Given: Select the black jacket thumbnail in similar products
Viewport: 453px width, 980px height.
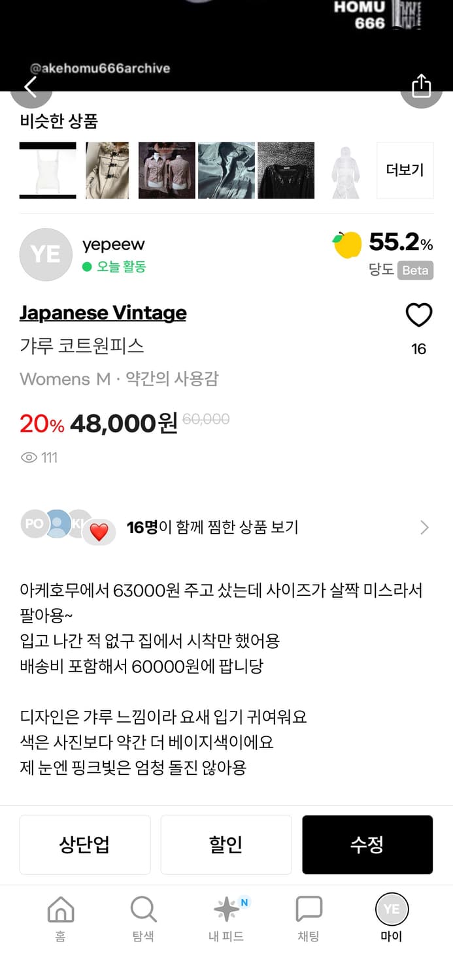Looking at the screenshot, I should pyautogui.click(x=286, y=170).
